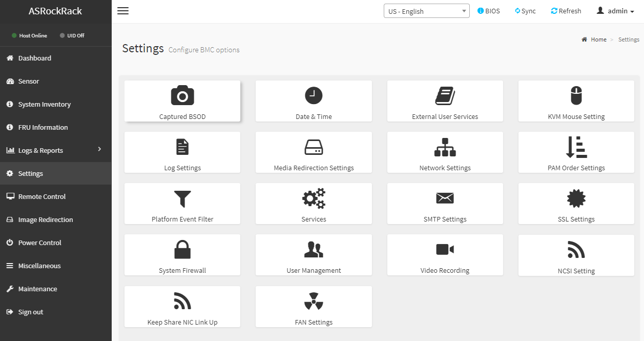Open SSL Settings certificate icon

point(576,198)
